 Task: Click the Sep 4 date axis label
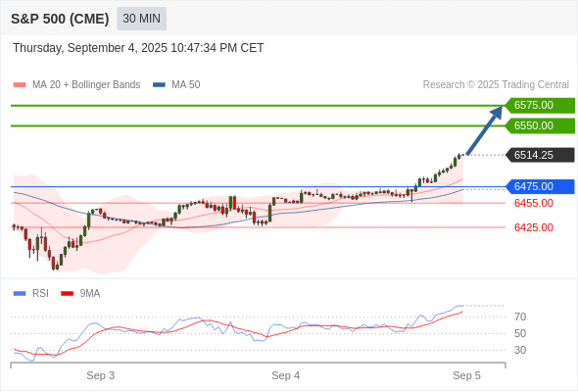click(286, 375)
